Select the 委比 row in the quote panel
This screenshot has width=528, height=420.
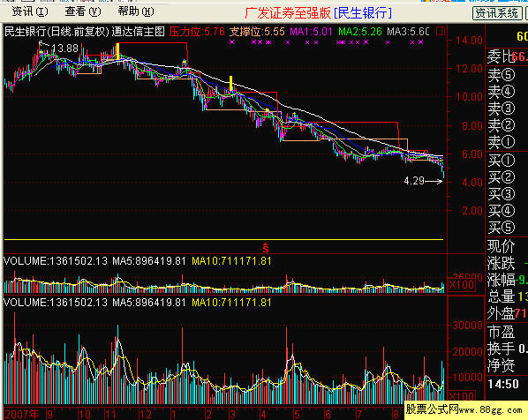coord(507,56)
